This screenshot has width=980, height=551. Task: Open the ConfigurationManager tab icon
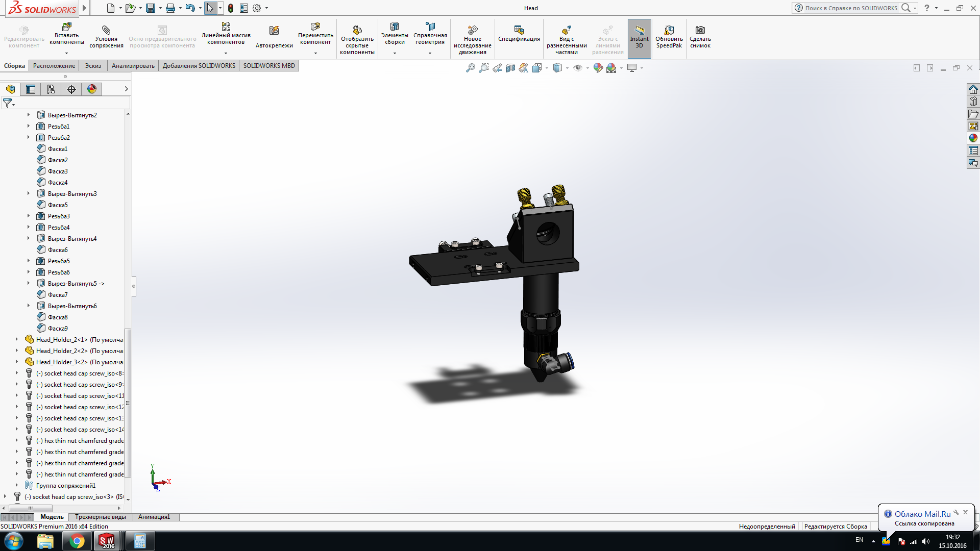(x=51, y=89)
